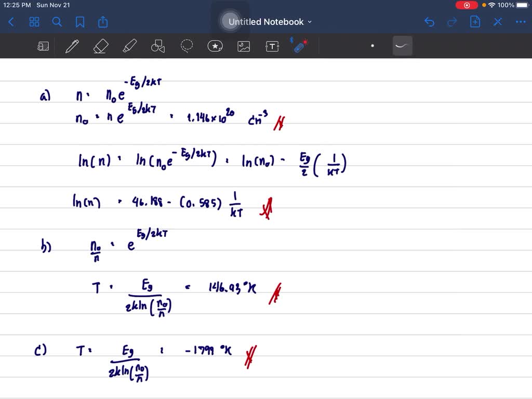
Task: Open the page thumbnails sidebar
Action: (x=43, y=46)
